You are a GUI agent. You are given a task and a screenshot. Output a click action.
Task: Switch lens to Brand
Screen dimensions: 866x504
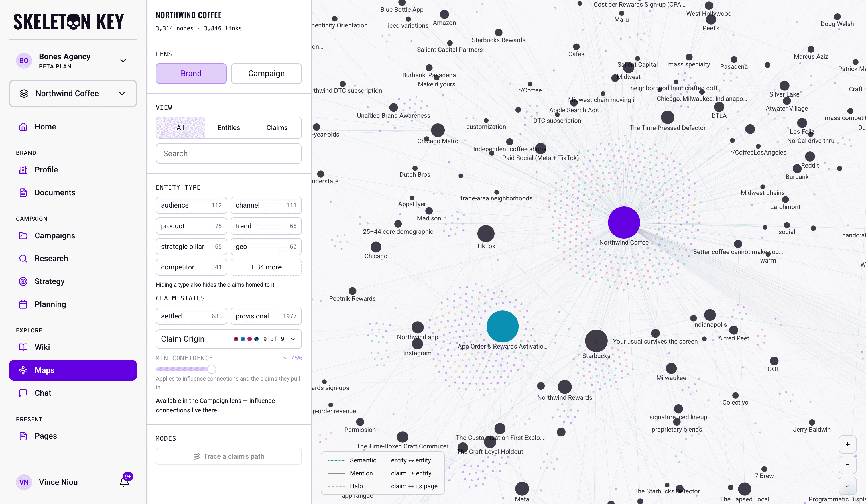point(191,74)
